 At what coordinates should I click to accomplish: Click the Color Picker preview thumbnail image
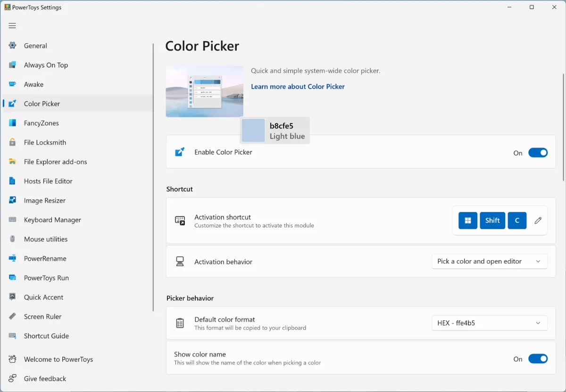pyautogui.click(x=205, y=91)
